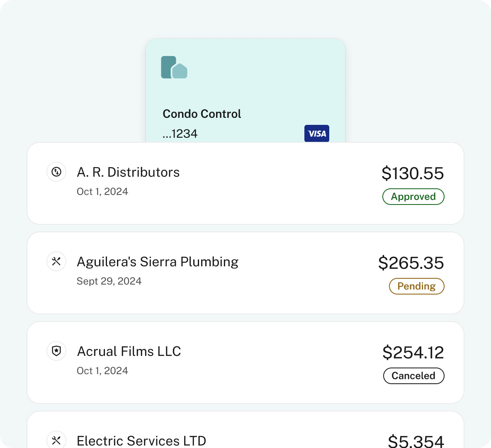
Task: Select the Condo Control card title
Action: pyautogui.click(x=202, y=114)
